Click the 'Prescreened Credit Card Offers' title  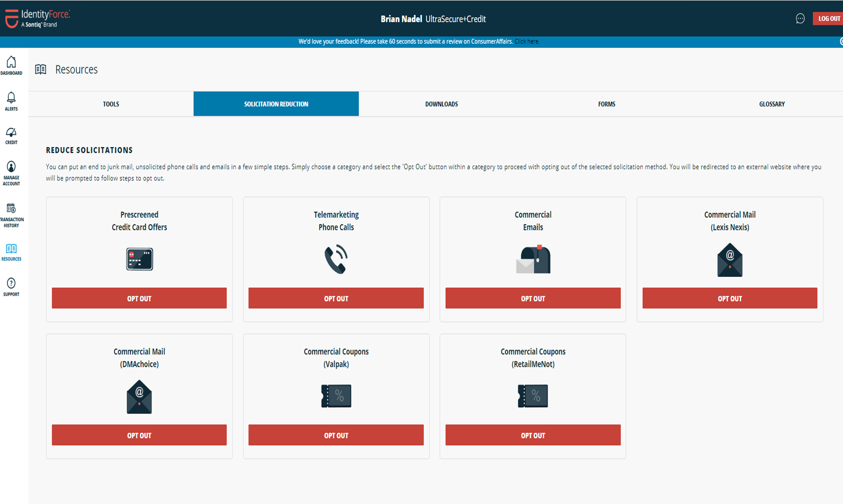coord(139,221)
